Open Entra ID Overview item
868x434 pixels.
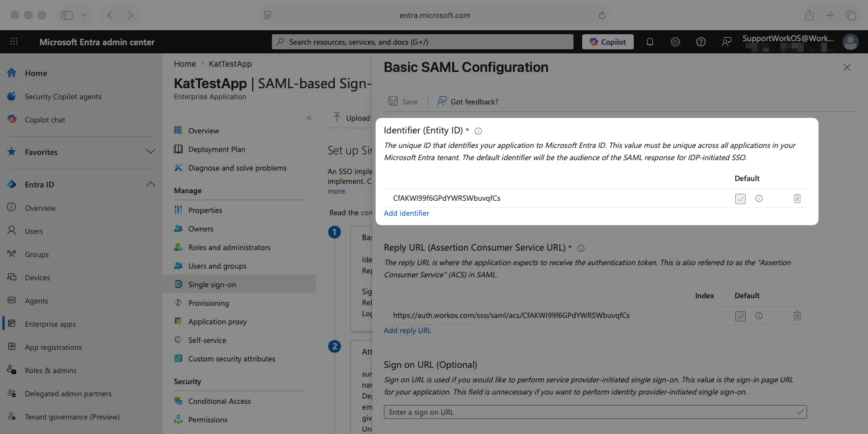coord(40,208)
